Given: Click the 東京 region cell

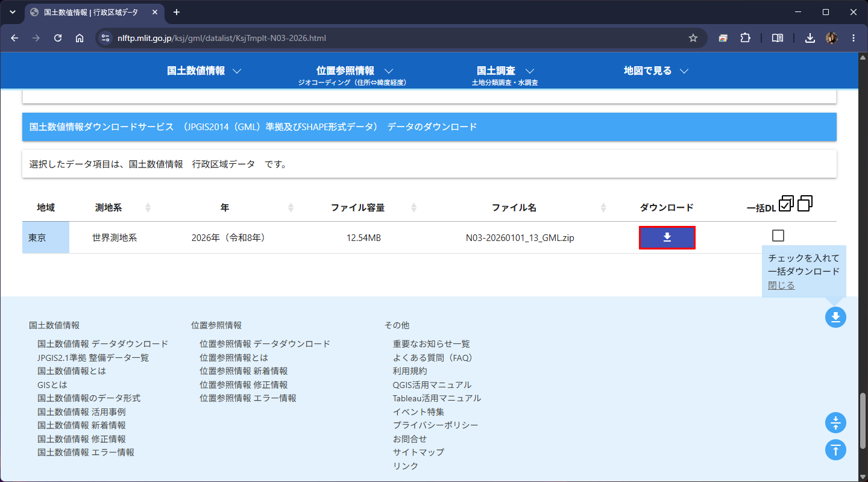Looking at the screenshot, I should tap(46, 237).
